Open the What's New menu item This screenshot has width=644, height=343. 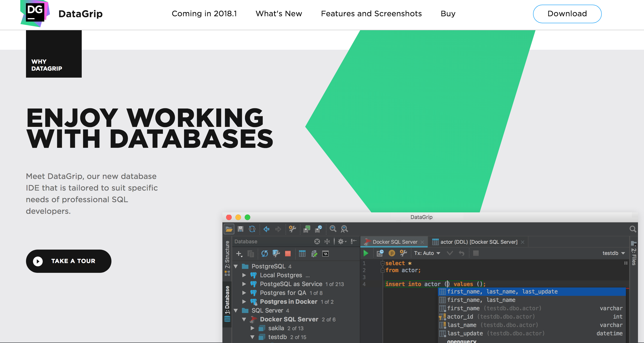click(279, 13)
